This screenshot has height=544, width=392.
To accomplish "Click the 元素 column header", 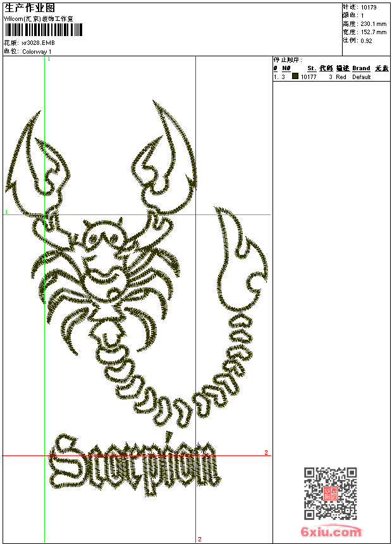I will (382, 68).
